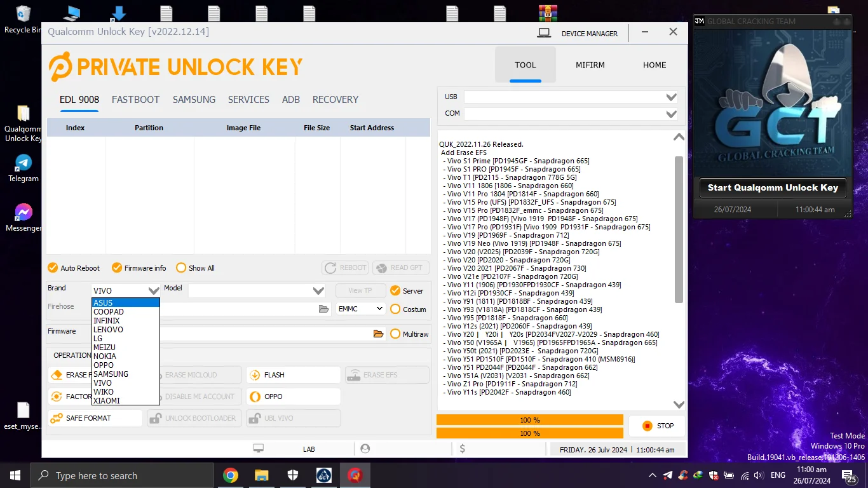Click the status bar user account icon

tap(365, 449)
